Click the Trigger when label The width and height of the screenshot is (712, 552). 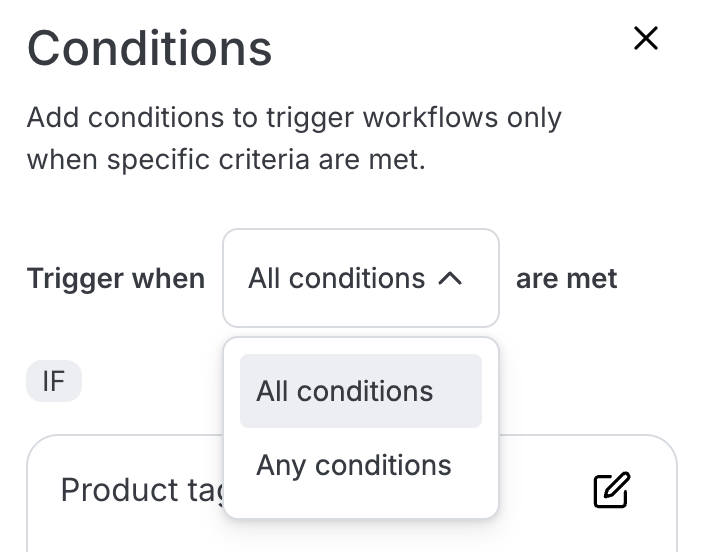click(x=115, y=278)
